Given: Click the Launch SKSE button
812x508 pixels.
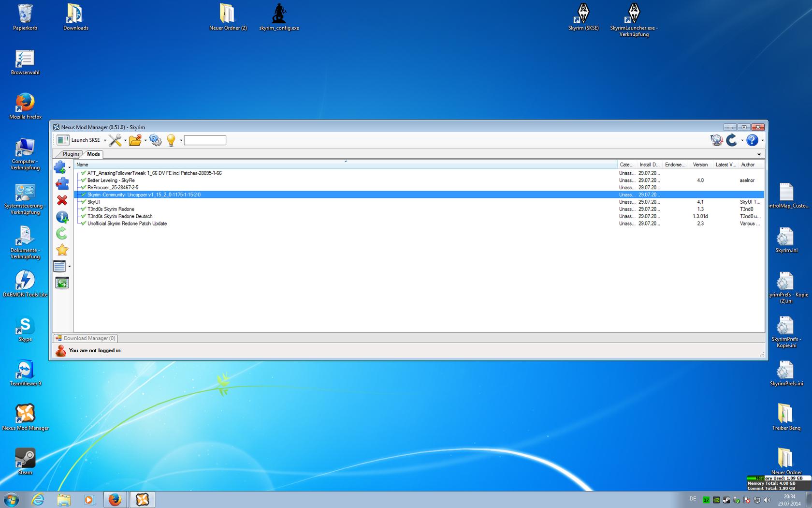Looking at the screenshot, I should pyautogui.click(x=80, y=140).
